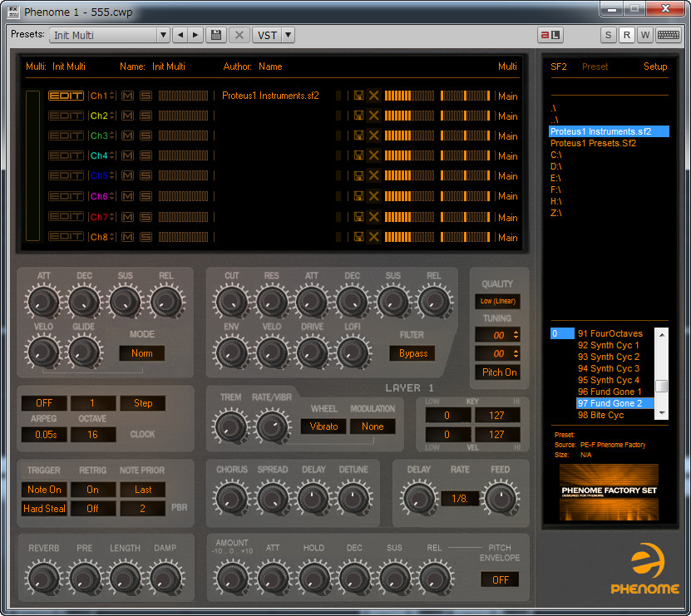Save the Ch1 slot via its floppy icon
This screenshot has width=691, height=616.
coord(358,96)
